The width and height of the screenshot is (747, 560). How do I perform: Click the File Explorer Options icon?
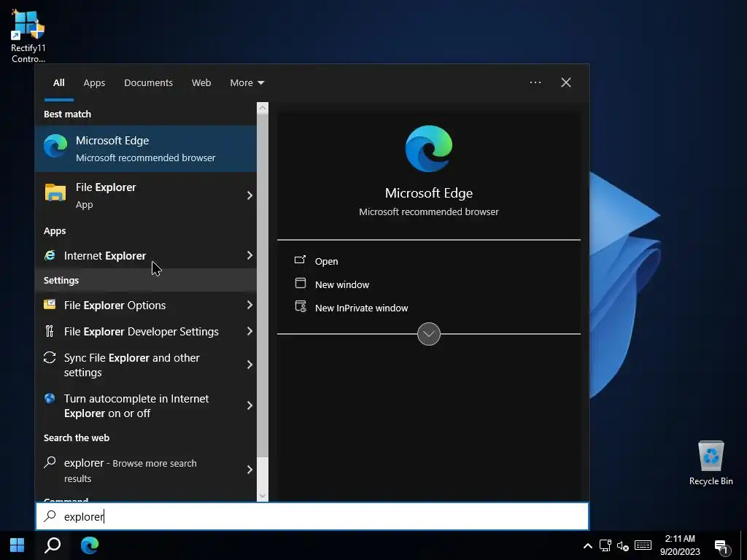pyautogui.click(x=50, y=304)
